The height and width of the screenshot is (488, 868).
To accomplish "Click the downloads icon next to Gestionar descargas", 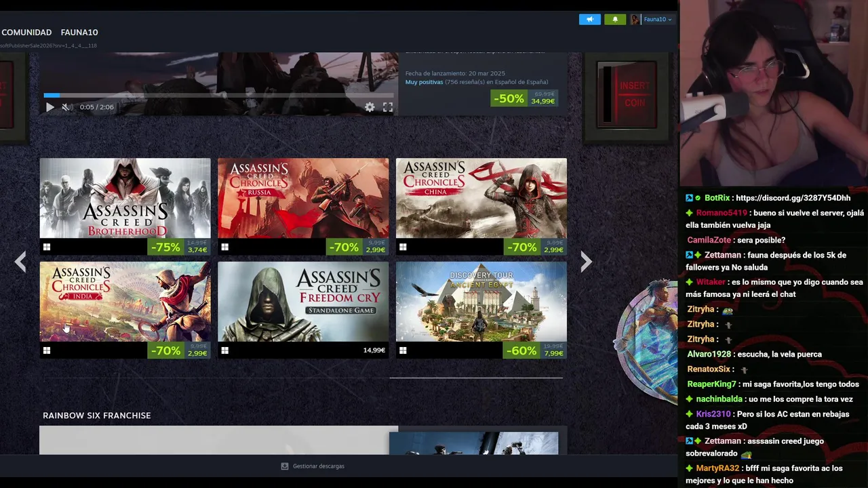I will point(285,466).
